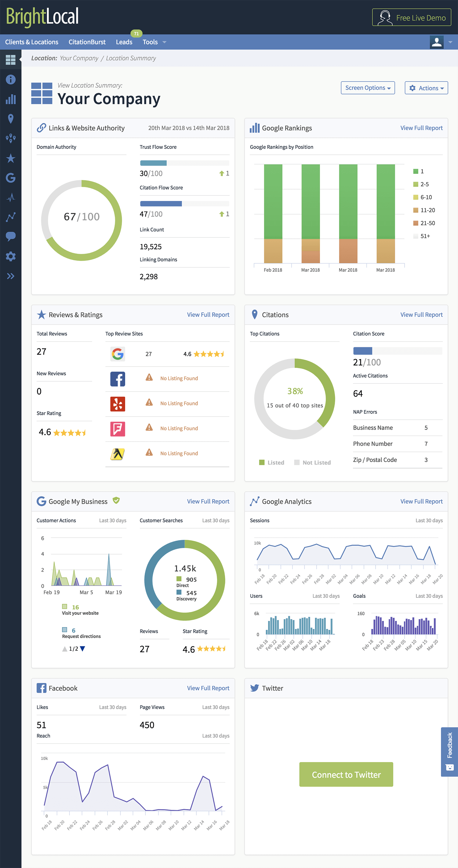Open the speech bubble sidebar icon
458x868 pixels.
click(x=10, y=237)
